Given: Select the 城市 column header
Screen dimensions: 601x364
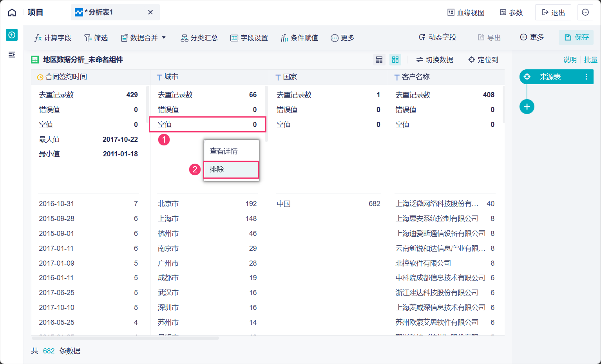Looking at the screenshot, I should 210,77.
